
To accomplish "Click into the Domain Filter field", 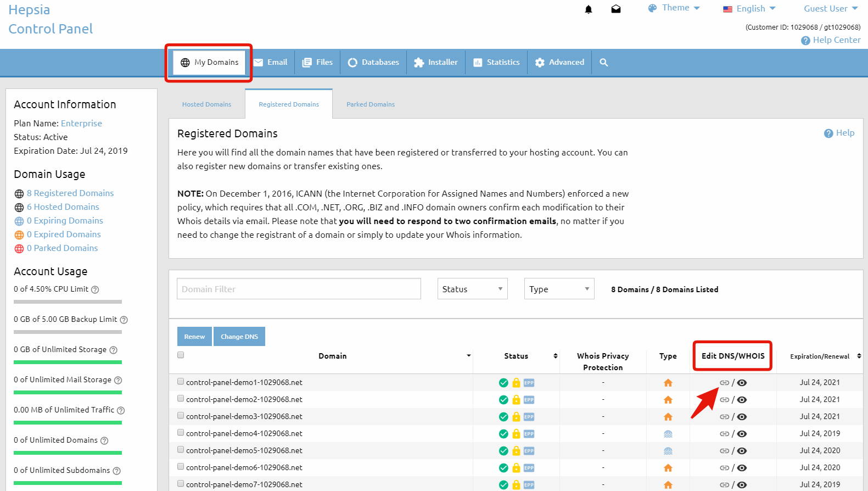I will pos(299,289).
